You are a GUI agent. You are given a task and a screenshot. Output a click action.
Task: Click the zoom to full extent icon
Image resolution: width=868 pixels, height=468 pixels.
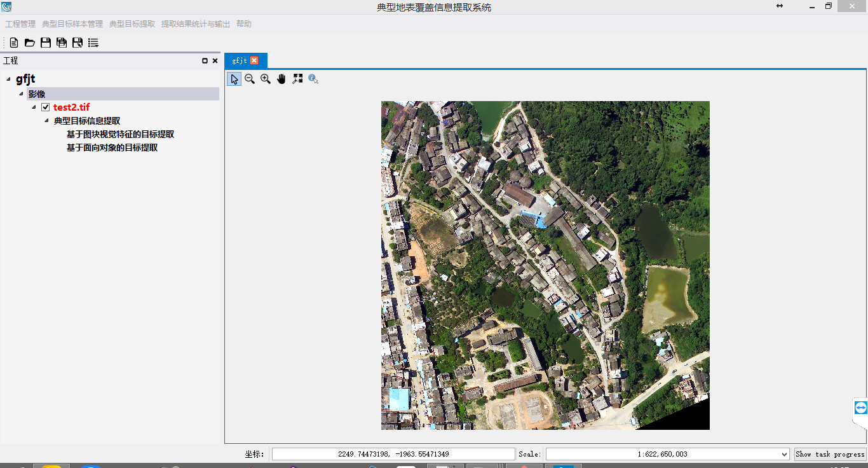coord(297,79)
